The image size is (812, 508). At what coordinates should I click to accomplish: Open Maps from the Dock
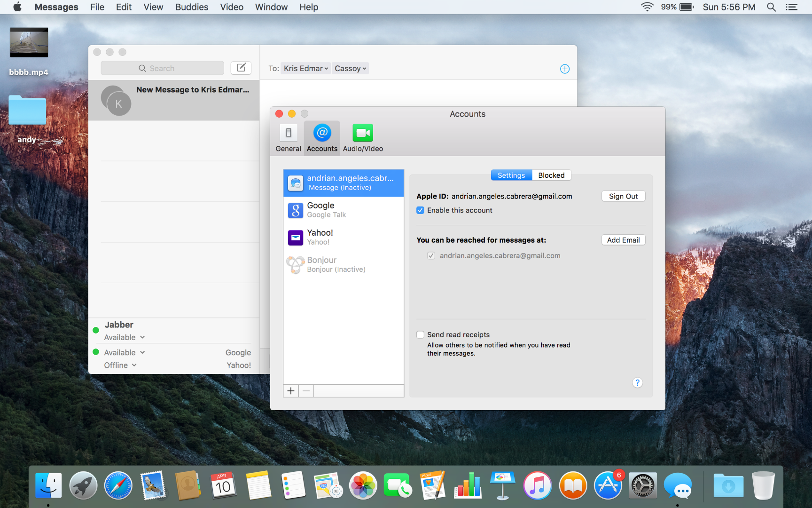pos(328,485)
